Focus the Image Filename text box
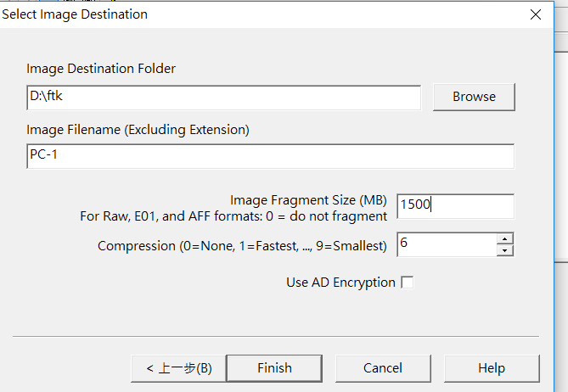 pos(270,157)
